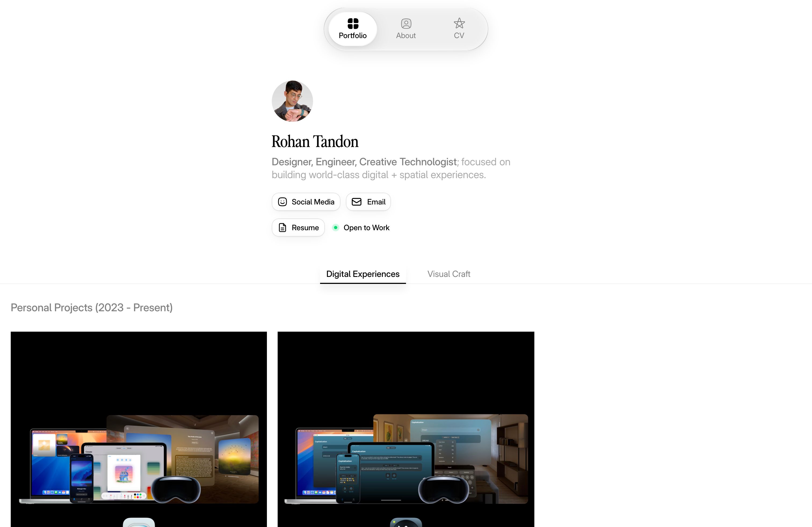Viewport: 812px width, 527px height.
Task: Click the Rohan Tandon name heading
Action: pos(314,141)
